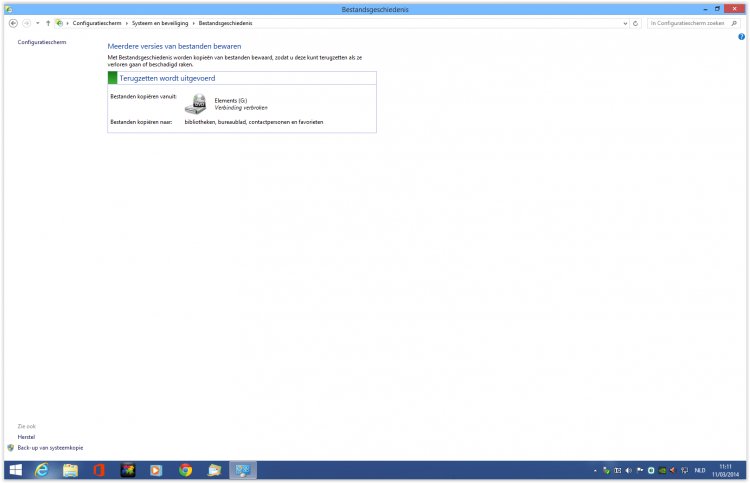Click the active Control Panel taskbar button
The height and width of the screenshot is (483, 750).
coord(243,470)
